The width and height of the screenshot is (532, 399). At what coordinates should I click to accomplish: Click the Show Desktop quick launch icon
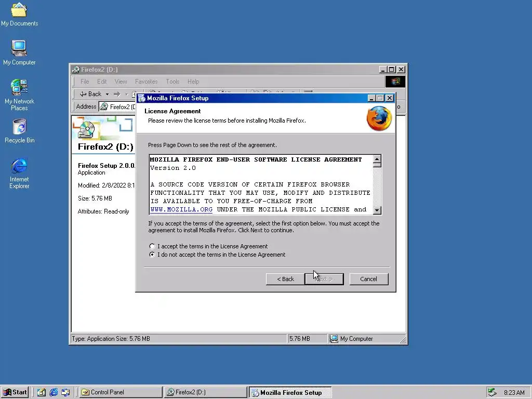42,392
